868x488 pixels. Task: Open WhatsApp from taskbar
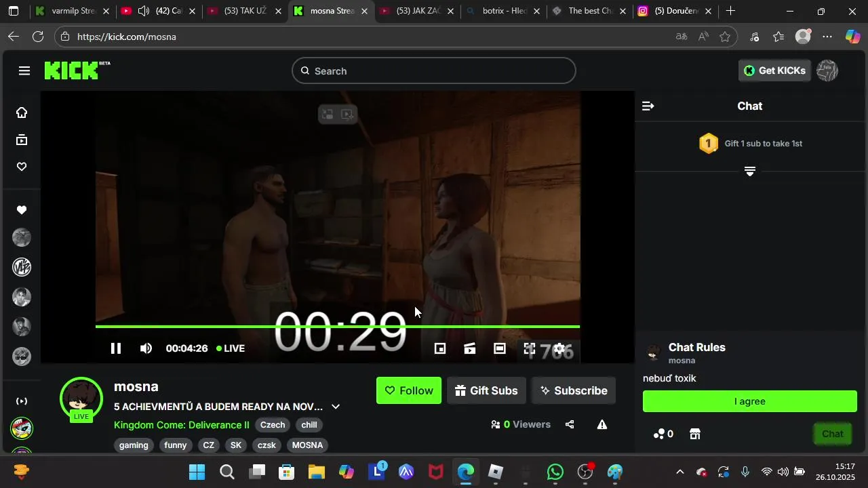click(555, 472)
